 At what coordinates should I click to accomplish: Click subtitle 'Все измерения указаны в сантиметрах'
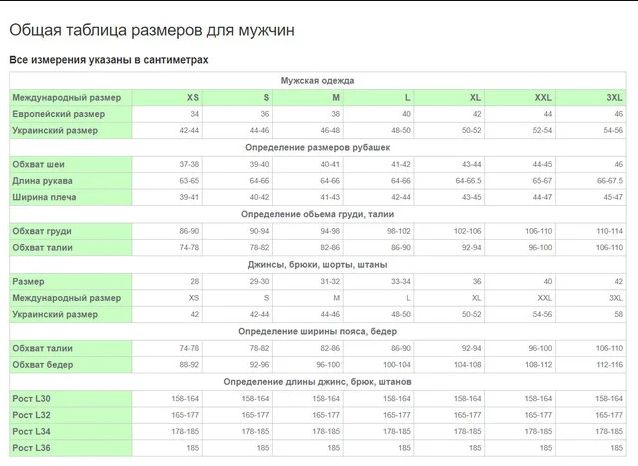click(109, 60)
